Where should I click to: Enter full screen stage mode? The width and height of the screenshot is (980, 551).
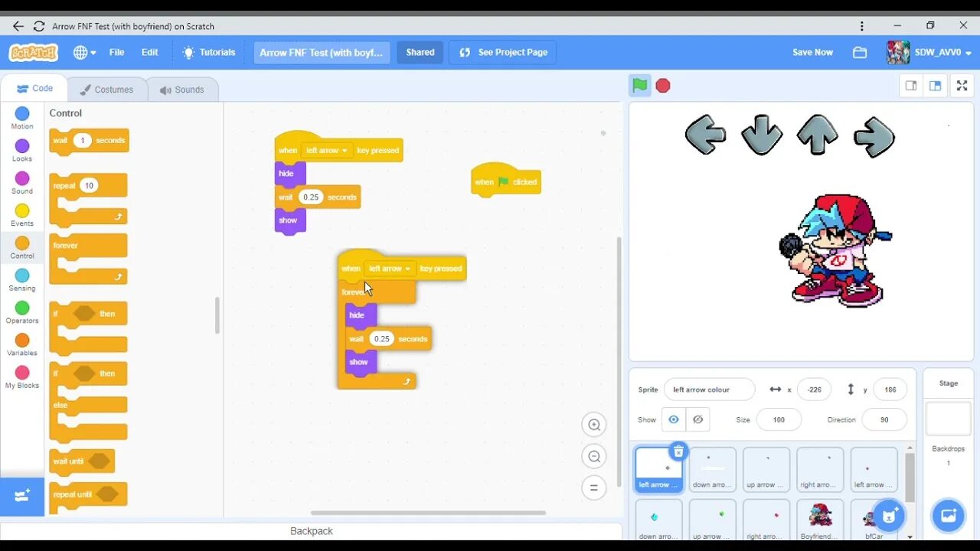click(x=962, y=86)
